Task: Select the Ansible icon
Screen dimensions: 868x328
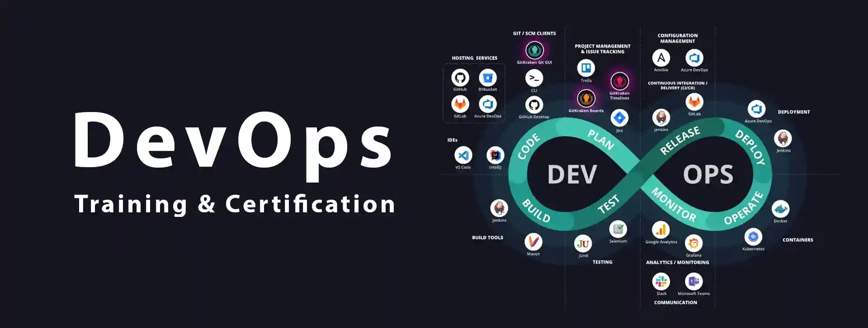Action: [661, 58]
